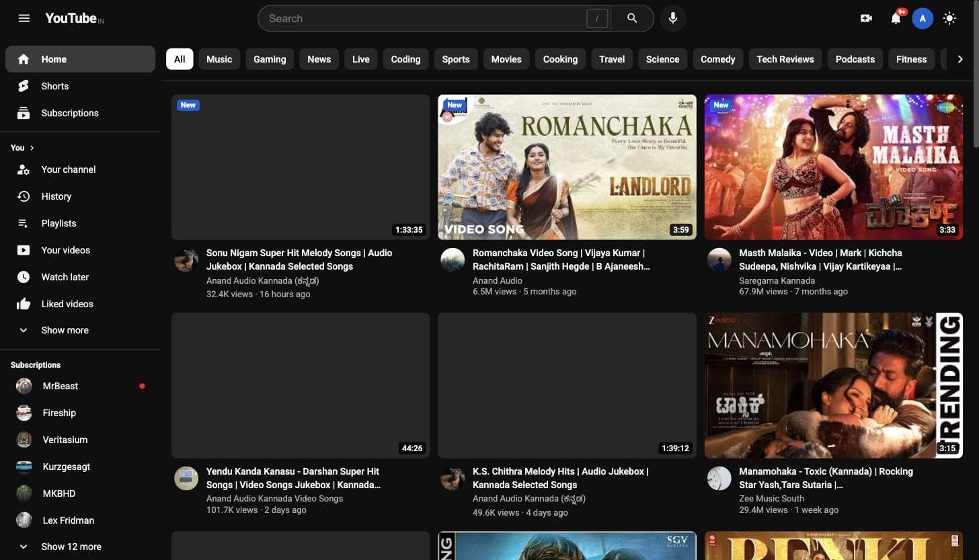Open the Masth Malaika video thumbnail

(833, 167)
